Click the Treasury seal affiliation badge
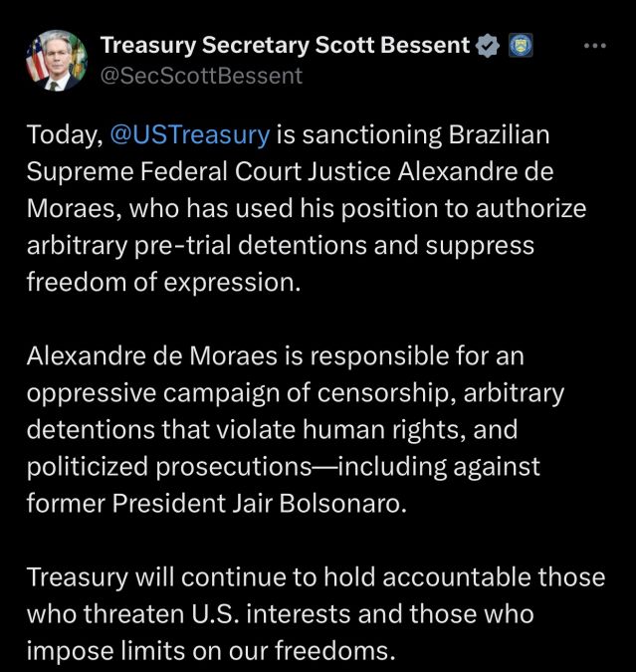636x672 pixels. 521,45
